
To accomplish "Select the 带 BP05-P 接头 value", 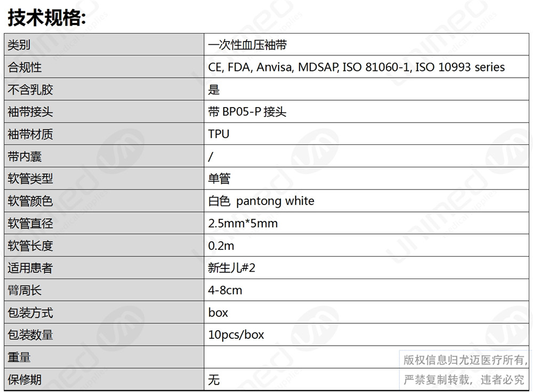I will click(x=247, y=112).
